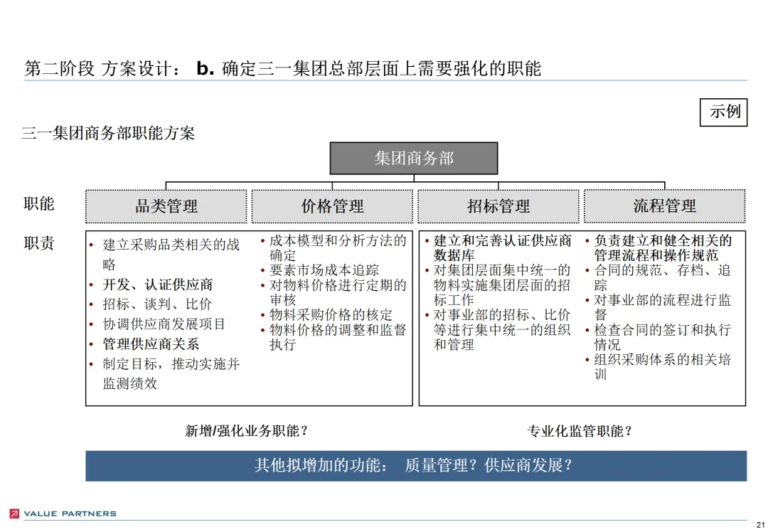Click the 示例 label box

click(723, 112)
